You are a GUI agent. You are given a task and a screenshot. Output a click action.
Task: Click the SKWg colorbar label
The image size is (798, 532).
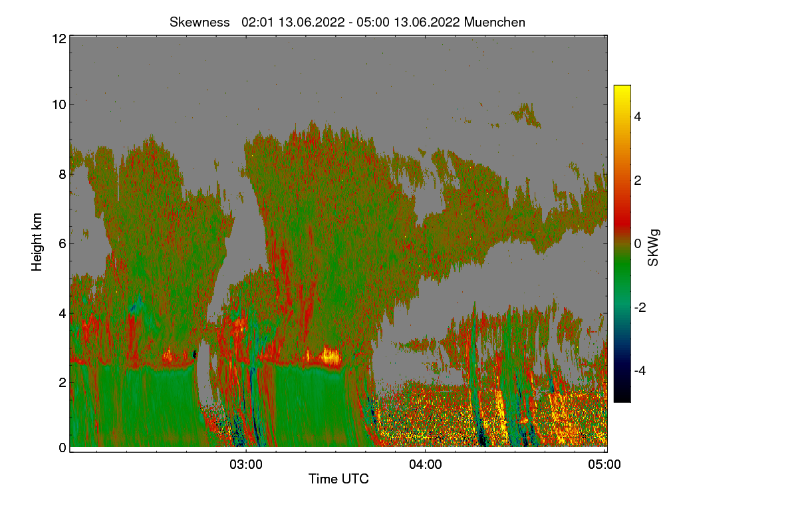pyautogui.click(x=654, y=248)
